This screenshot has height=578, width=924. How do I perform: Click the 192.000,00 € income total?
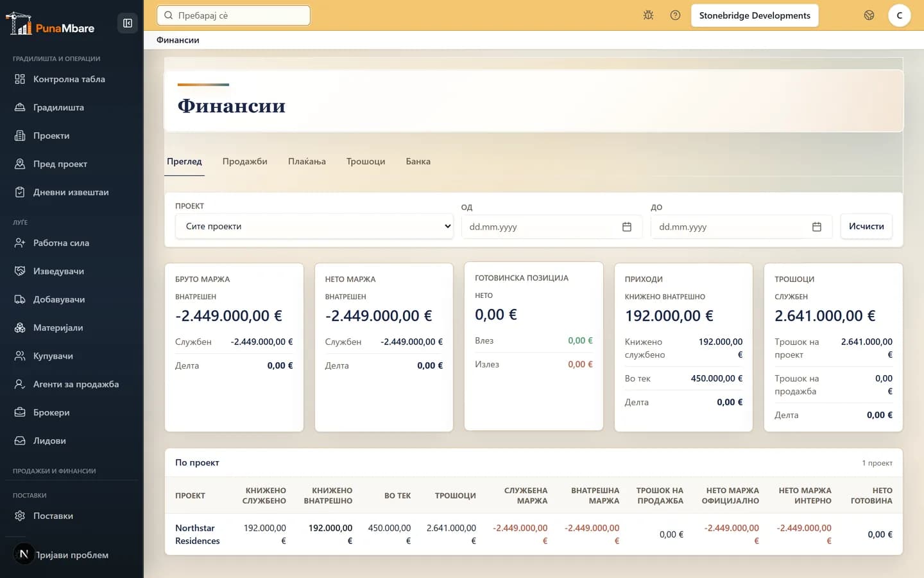click(x=669, y=315)
